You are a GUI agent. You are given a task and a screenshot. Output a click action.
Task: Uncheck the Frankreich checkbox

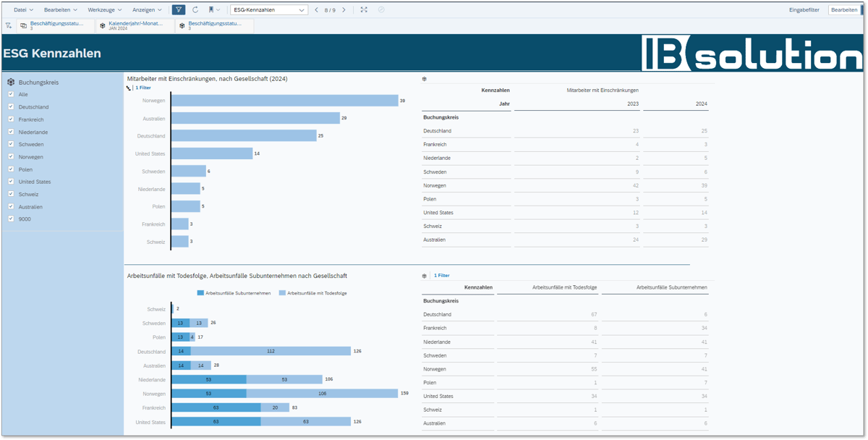tap(11, 119)
